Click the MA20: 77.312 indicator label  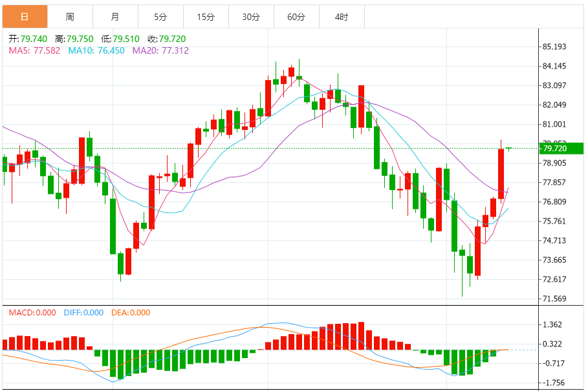160,50
